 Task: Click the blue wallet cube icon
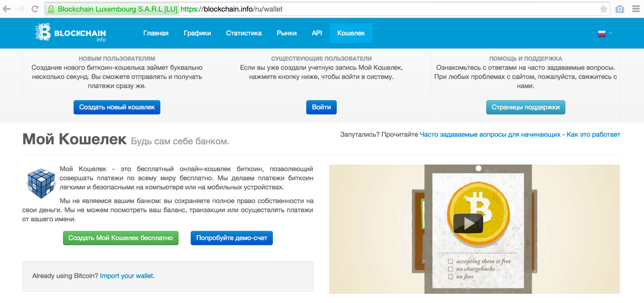[41, 183]
